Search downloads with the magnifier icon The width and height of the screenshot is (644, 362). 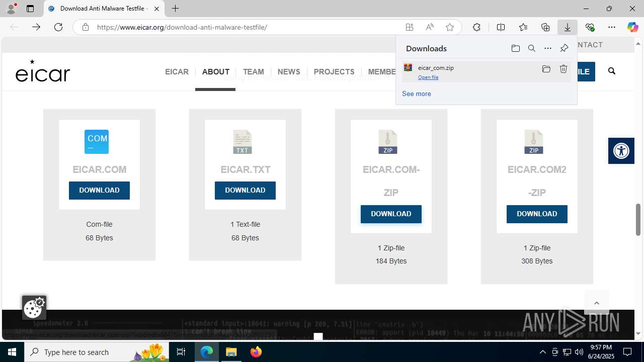[x=532, y=48]
